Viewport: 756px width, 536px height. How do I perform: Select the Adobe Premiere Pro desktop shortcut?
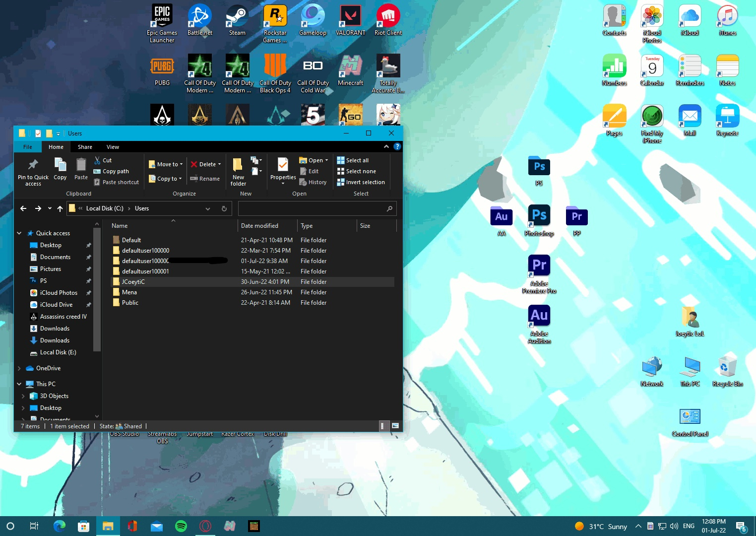pos(539,274)
